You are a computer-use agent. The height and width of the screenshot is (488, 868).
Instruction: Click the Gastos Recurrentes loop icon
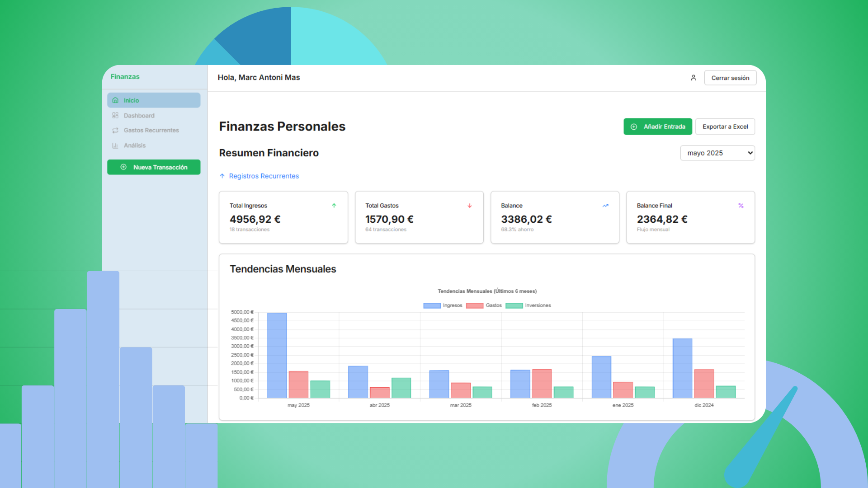(x=116, y=130)
